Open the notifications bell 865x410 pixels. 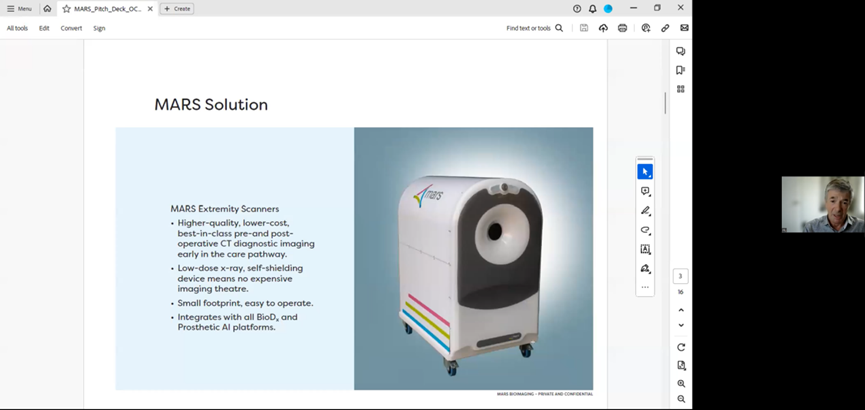pos(592,9)
